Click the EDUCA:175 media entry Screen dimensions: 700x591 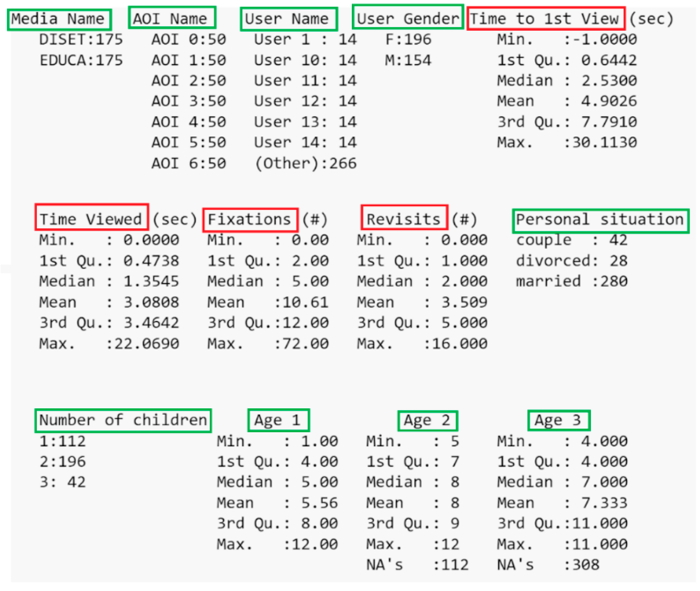coord(81,61)
